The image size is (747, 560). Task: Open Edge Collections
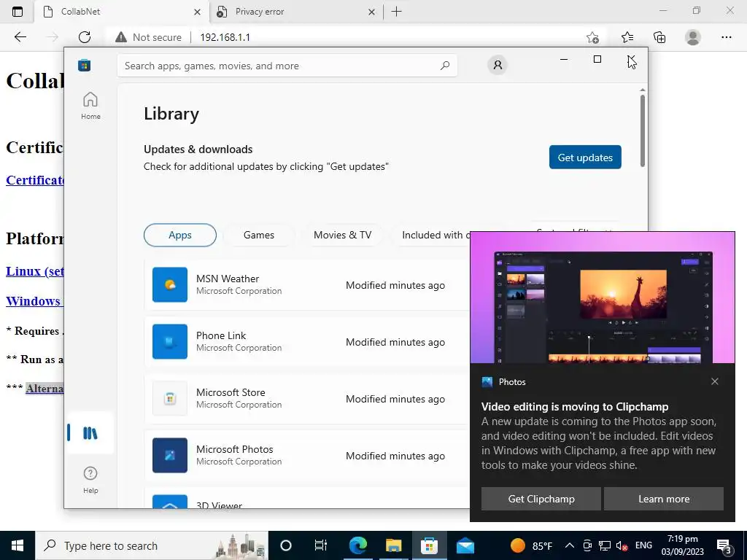(659, 37)
